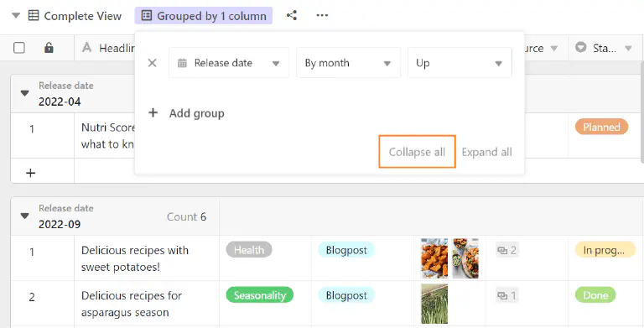Open the Release date column dropdown

point(229,63)
